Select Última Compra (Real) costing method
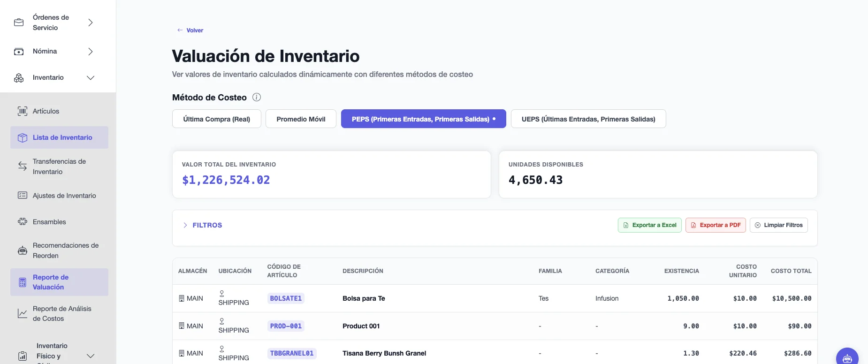The width and height of the screenshot is (868, 364). (x=217, y=119)
